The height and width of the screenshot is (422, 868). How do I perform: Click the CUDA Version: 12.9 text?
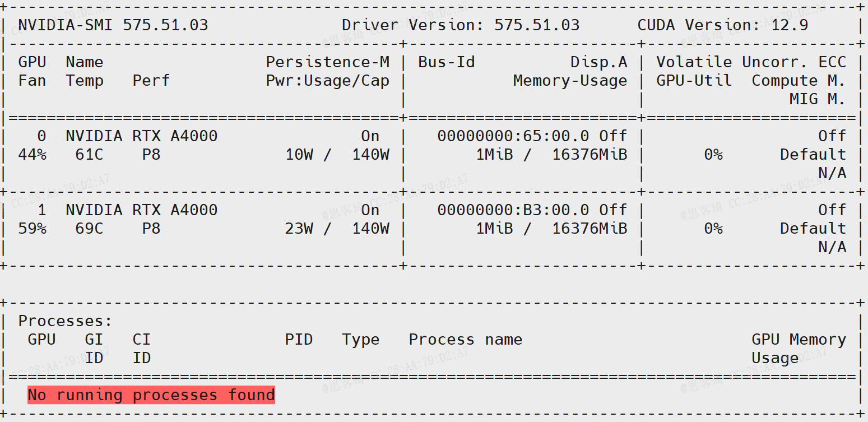coord(723,25)
